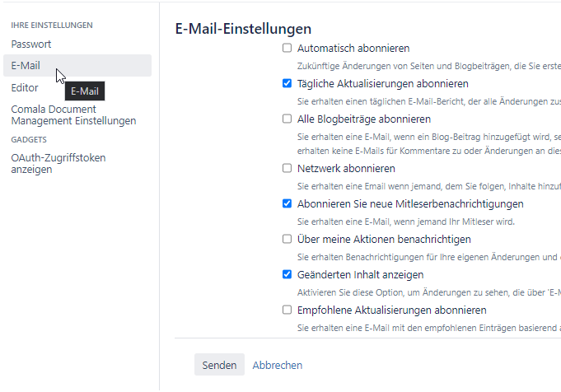Screen dimensions: 561x392
Task: Check Über meine Aktionen benachrichtigen
Action: [x=287, y=240]
